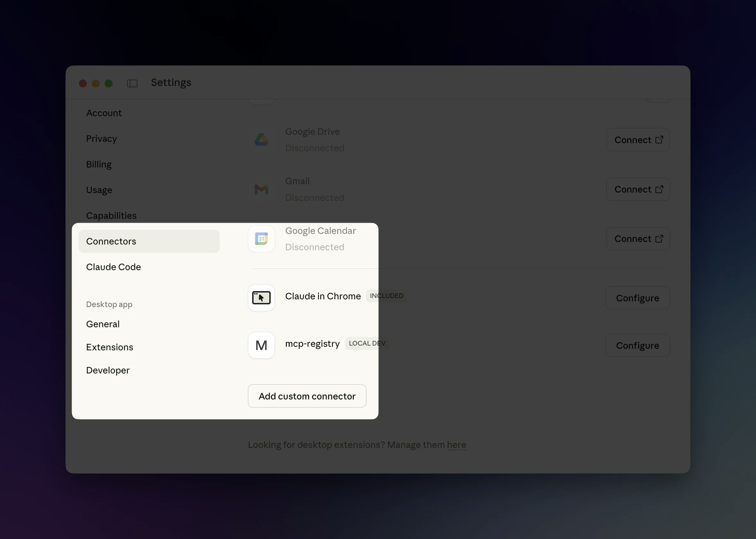Open the Extensions settings page

tap(109, 347)
